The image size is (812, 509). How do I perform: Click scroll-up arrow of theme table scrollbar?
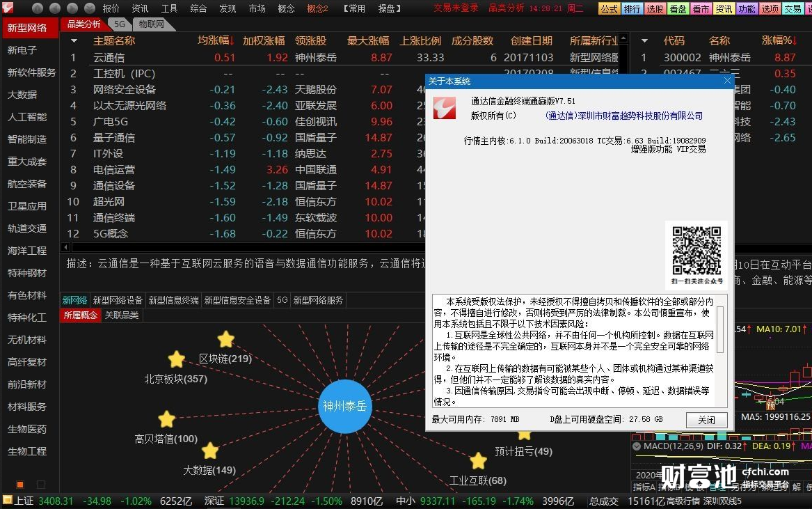[x=623, y=38]
